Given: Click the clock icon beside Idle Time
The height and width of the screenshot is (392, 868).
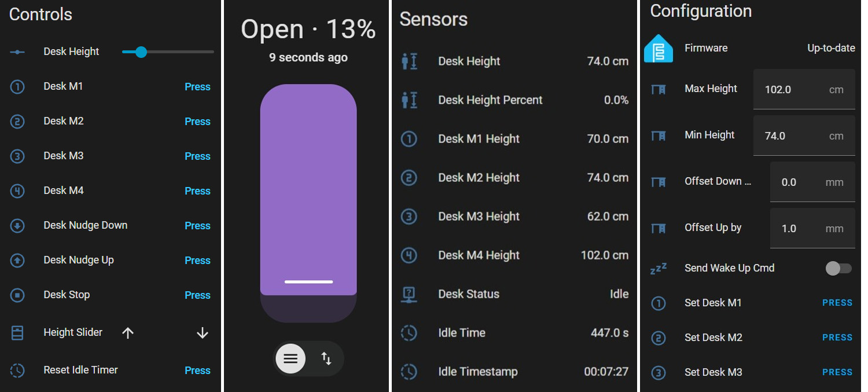Looking at the screenshot, I should (x=409, y=332).
